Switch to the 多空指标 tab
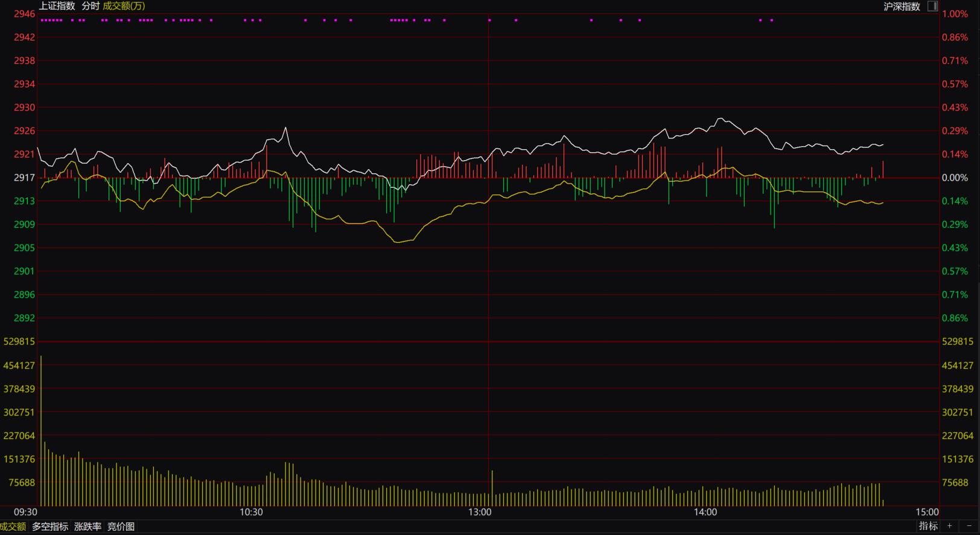Screen dimensions: 980x535 50,527
